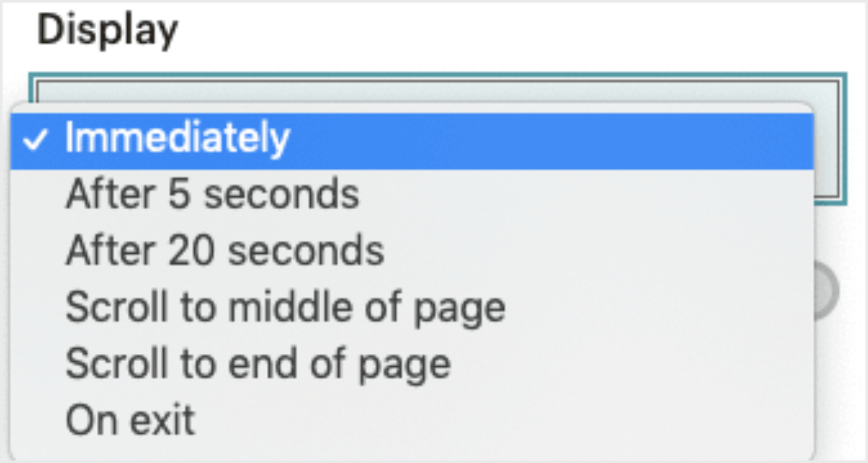Keep the currently checked Immediately item

coord(177,139)
